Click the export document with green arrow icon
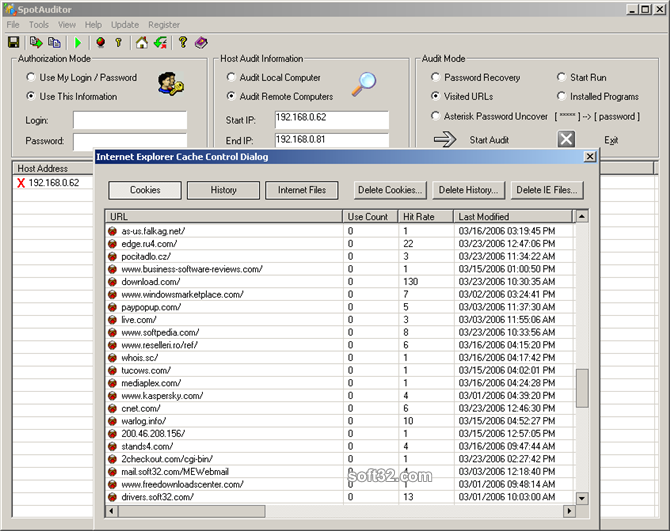Viewport: 670px width, 531px height. click(x=36, y=42)
